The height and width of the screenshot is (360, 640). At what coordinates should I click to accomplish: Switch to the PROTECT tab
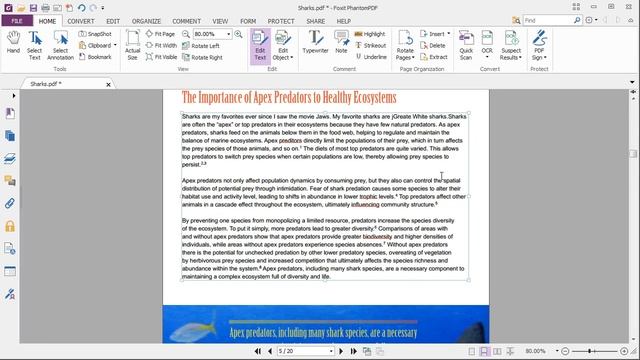tap(281, 21)
